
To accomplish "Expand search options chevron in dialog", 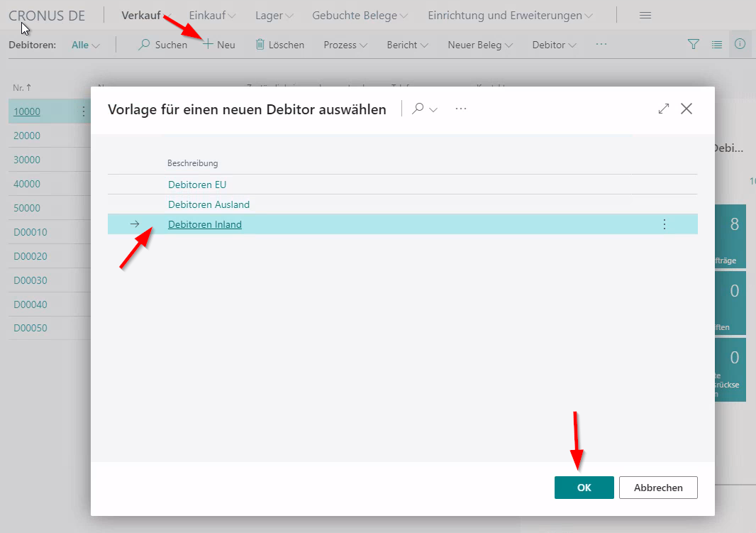I will 433,109.
